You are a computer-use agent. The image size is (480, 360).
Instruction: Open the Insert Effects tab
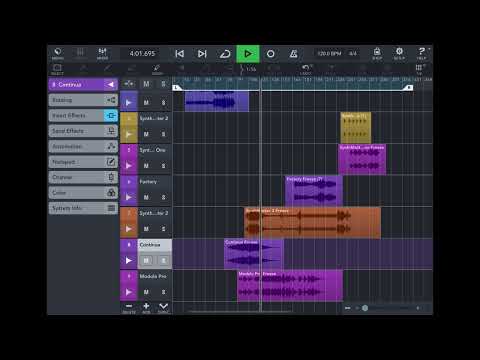(x=83, y=116)
